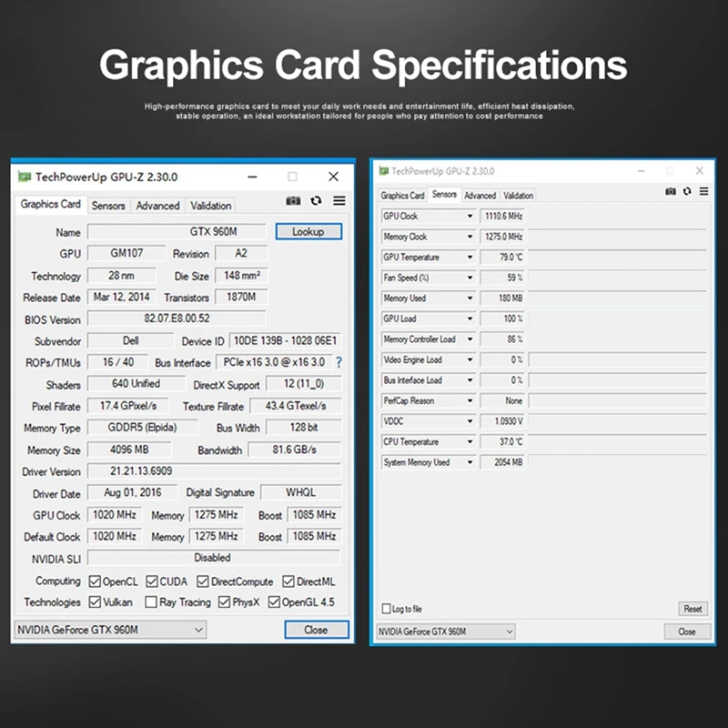Click the Bandwidth value 81.6 GB/s

294,450
